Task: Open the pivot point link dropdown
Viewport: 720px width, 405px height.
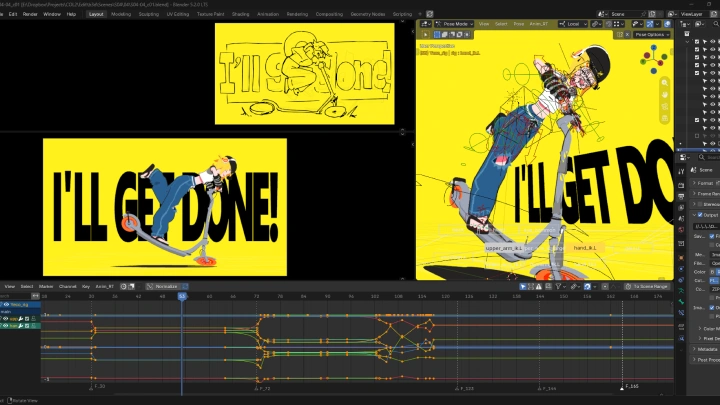Action: 596,24
